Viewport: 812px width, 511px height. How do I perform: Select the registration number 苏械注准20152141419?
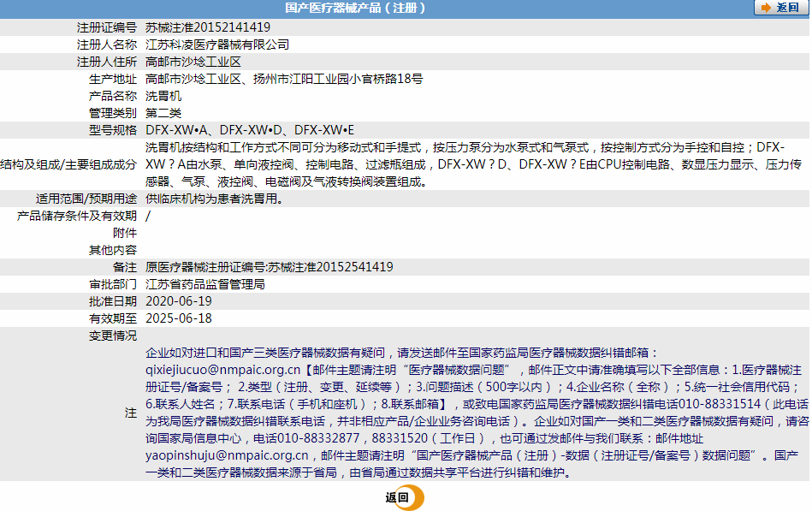(x=208, y=27)
